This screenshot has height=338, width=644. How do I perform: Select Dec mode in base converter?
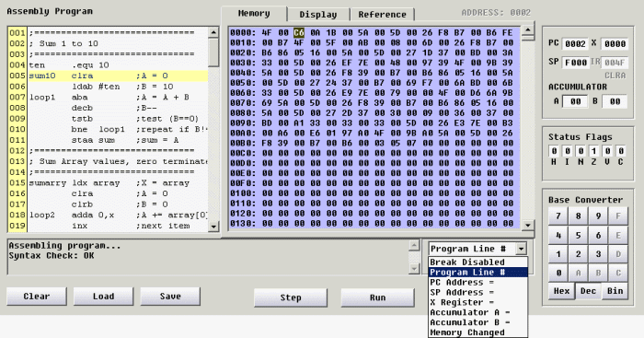(x=588, y=291)
